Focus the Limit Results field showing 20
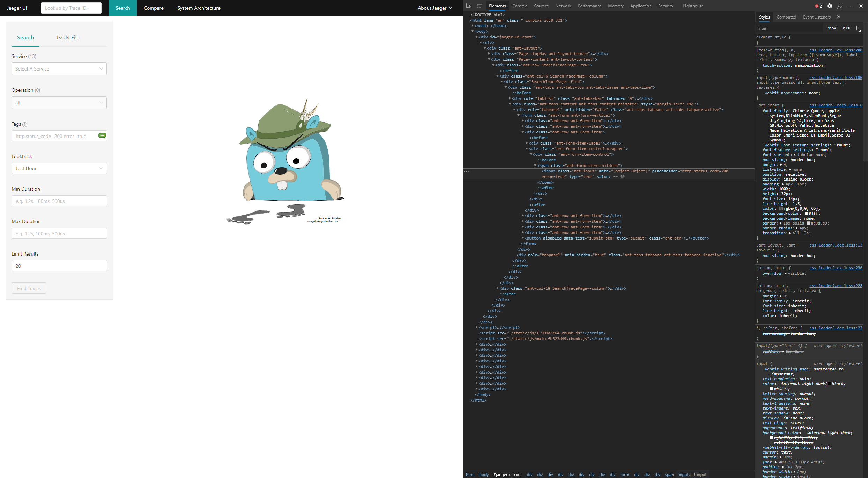Screen dimensions: 868x478 click(59, 266)
